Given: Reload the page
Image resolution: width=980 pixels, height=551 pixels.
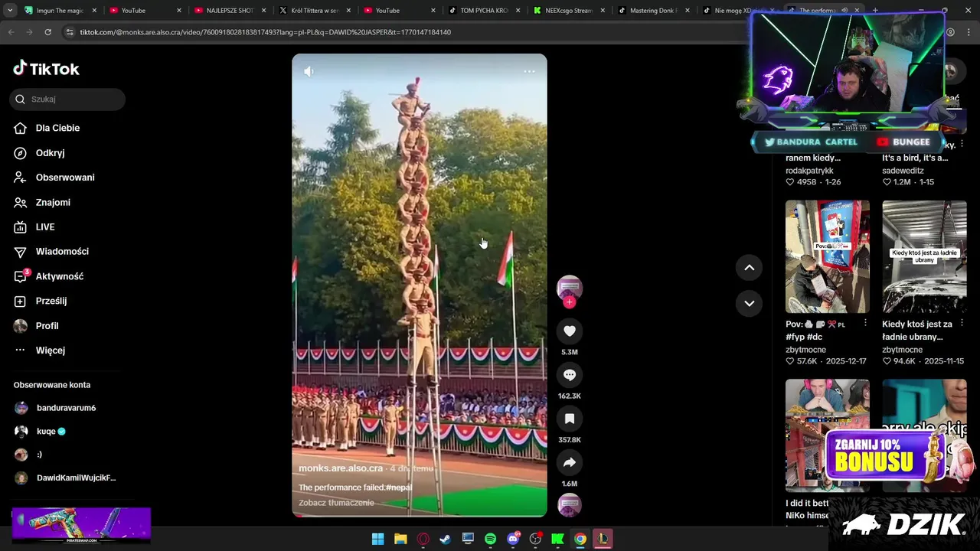Looking at the screenshot, I should click(x=47, y=32).
